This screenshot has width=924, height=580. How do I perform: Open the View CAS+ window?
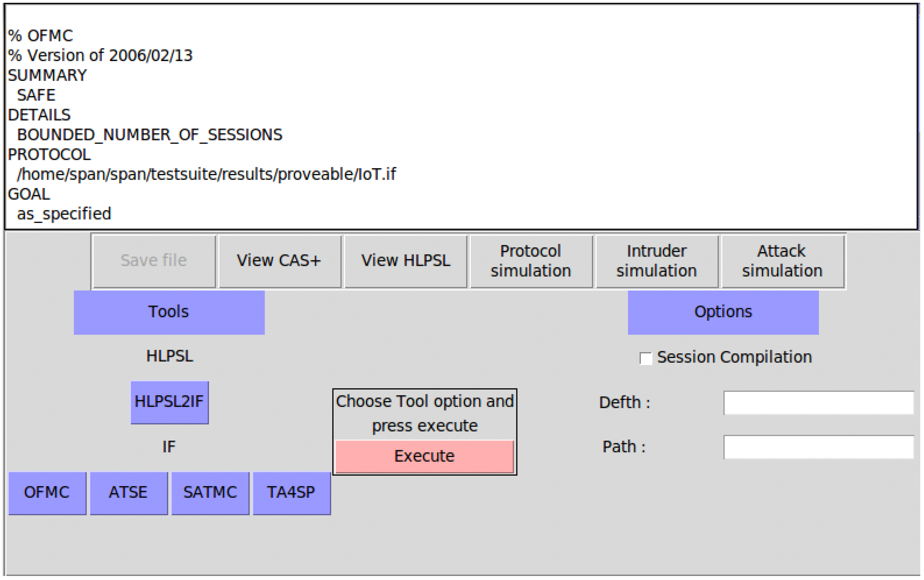(x=279, y=261)
